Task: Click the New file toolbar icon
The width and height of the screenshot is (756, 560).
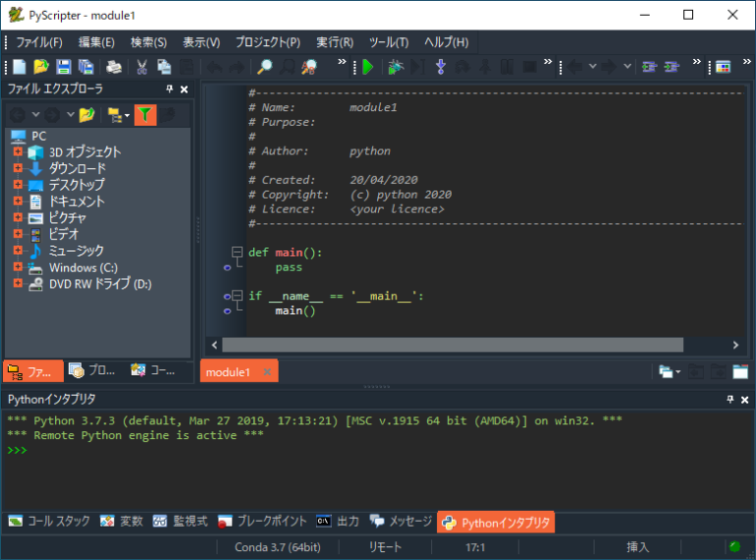Action: [x=19, y=67]
